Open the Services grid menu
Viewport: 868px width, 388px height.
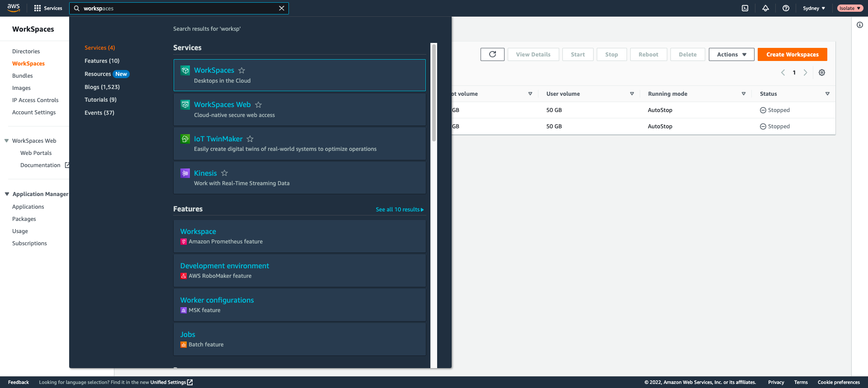pyautogui.click(x=48, y=8)
